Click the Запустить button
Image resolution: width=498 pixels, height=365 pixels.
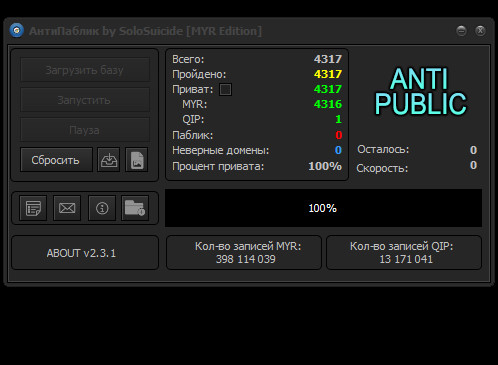[85, 100]
